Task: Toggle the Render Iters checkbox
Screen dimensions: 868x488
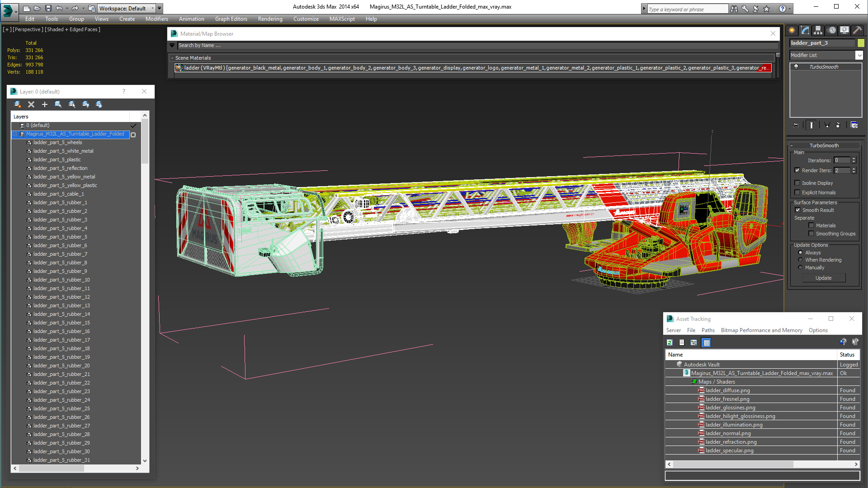Action: [x=797, y=170]
